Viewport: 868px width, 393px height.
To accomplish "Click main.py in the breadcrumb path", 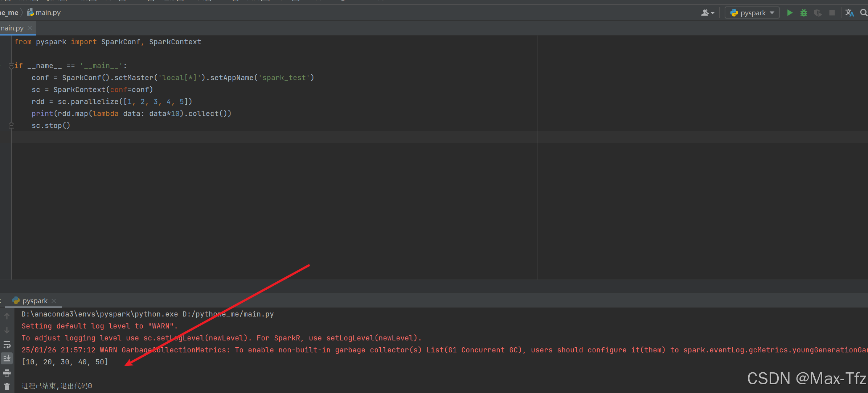I will tap(48, 13).
